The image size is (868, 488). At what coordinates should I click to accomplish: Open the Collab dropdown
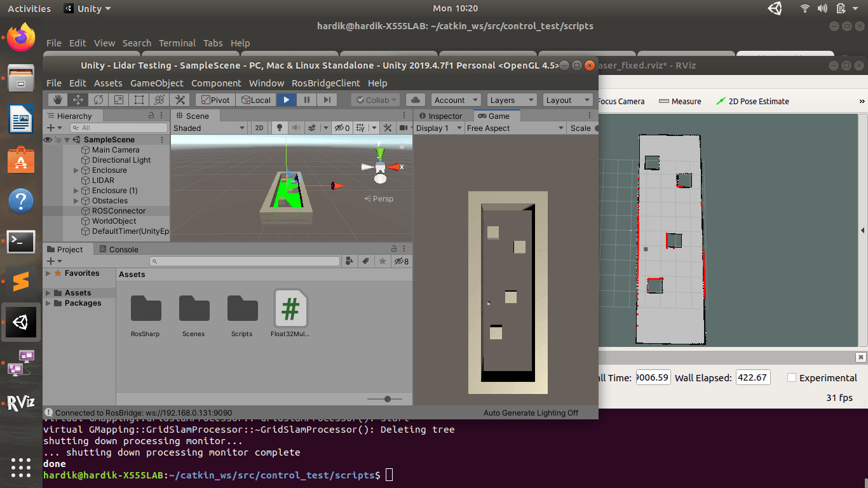coord(376,100)
